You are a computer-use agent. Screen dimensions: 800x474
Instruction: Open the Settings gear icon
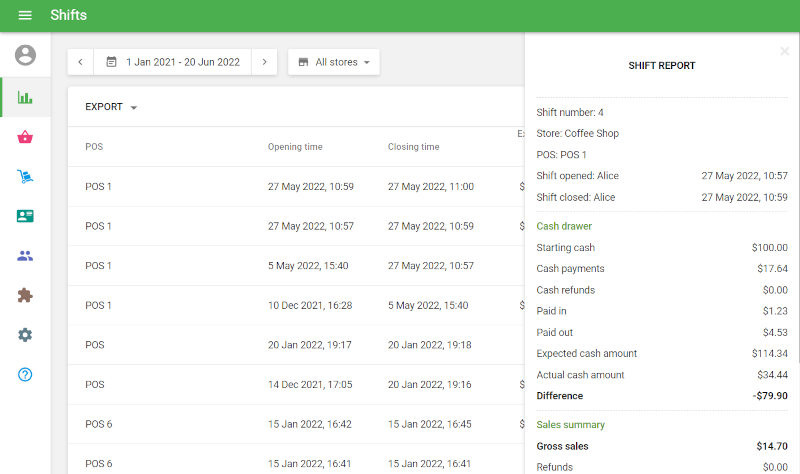coord(25,335)
